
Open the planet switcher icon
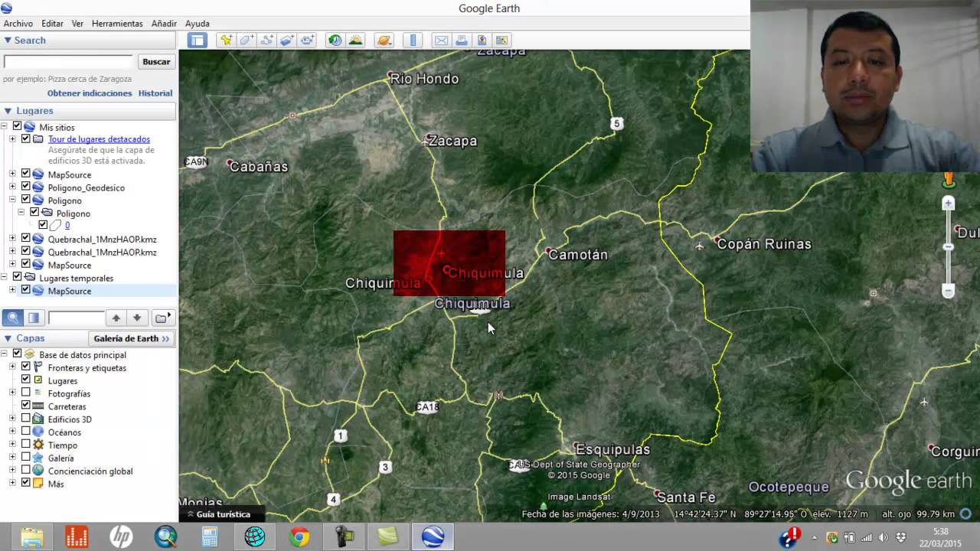coord(384,41)
